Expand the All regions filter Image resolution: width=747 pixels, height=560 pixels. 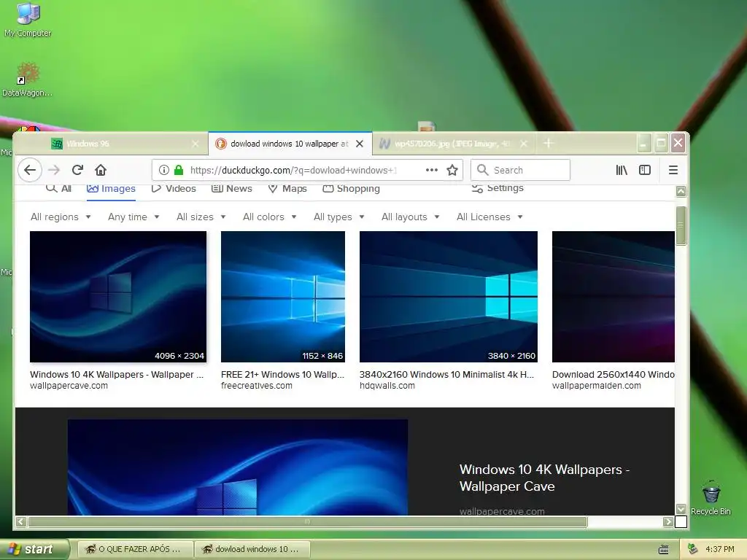(61, 217)
